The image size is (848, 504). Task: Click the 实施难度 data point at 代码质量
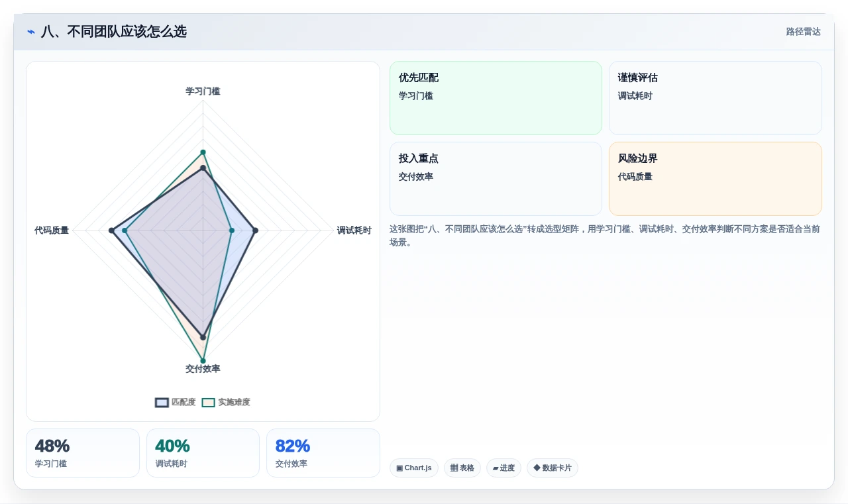[x=124, y=230]
